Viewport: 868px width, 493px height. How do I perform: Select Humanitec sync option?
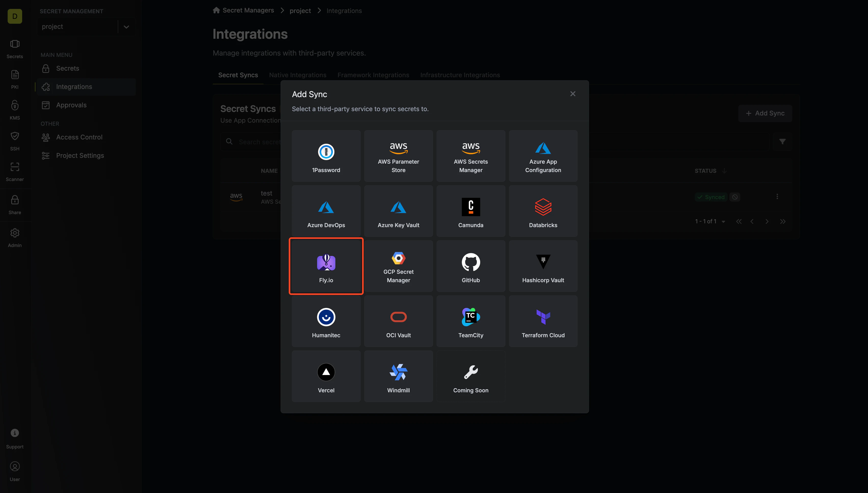(326, 321)
